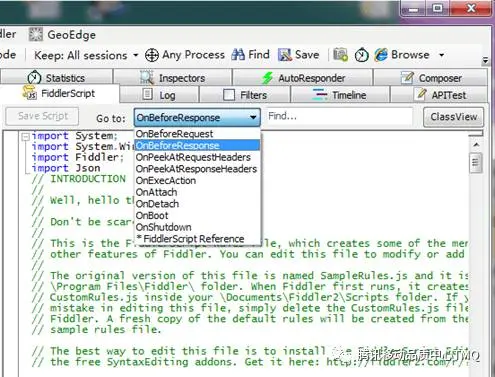Click the Composer tab pencil icon
The height and width of the screenshot is (377, 495).
click(407, 77)
